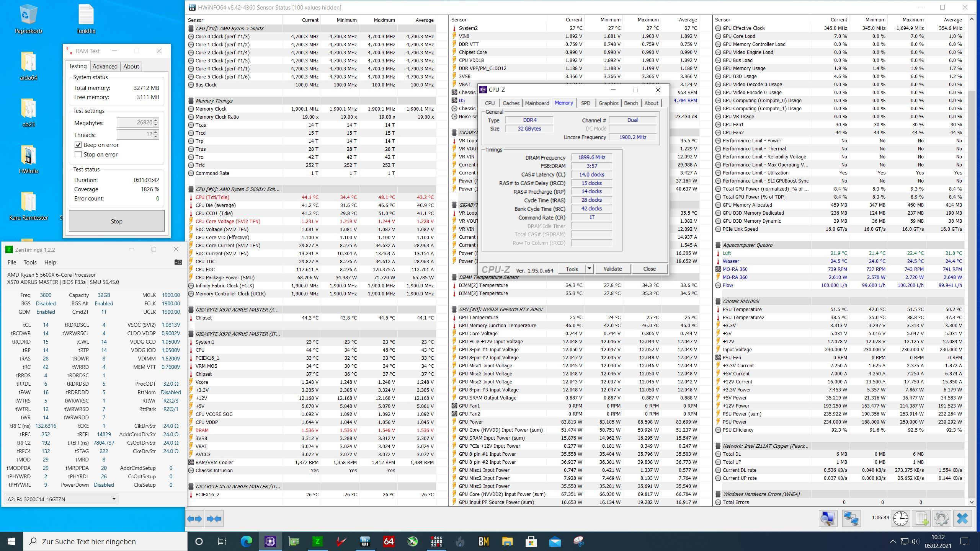Open CPU-Z SPD tab
The width and height of the screenshot is (980, 551).
(x=585, y=103)
